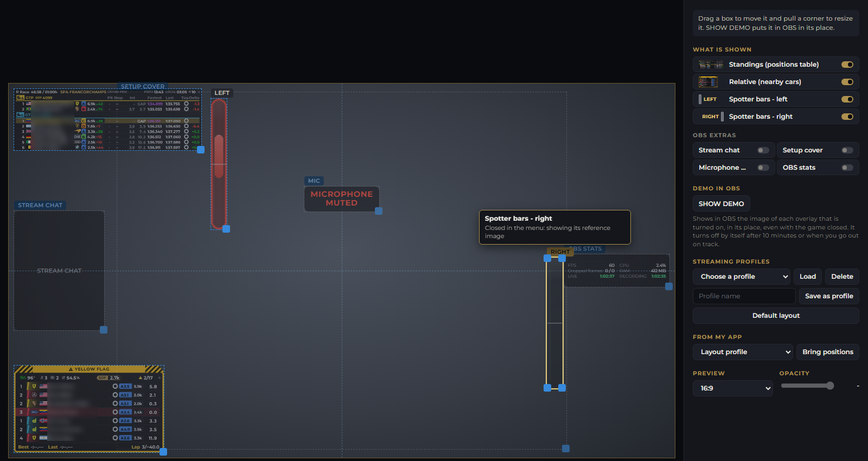Select the red left spotter bar overlay
This screenshot has width=868, height=461.
click(x=219, y=164)
